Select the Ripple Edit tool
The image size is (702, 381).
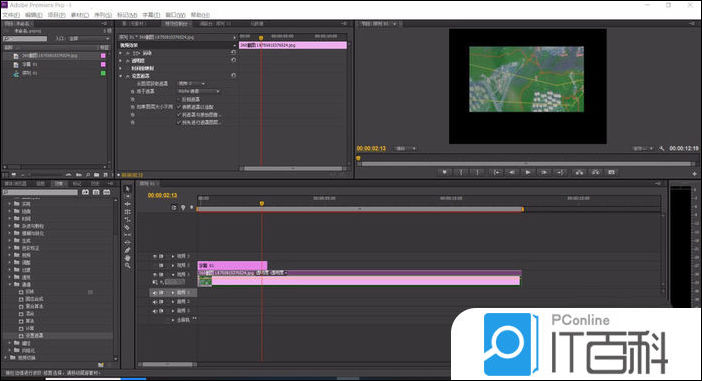[127, 204]
